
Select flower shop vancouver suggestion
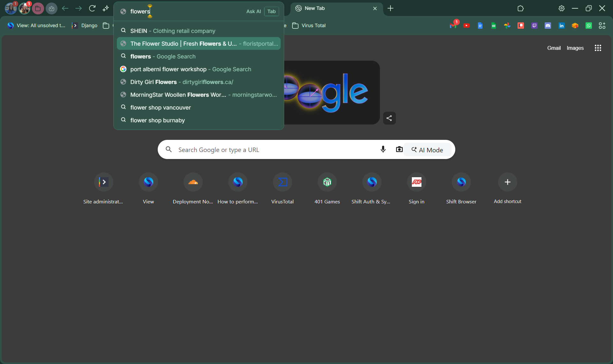click(x=199, y=108)
